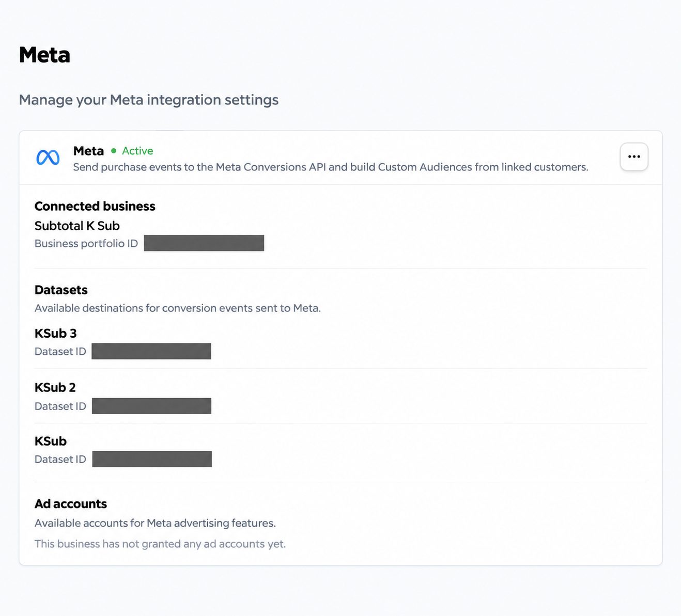681x616 pixels.
Task: Click 'Available destinations for conversion events' description
Action: click(x=178, y=308)
